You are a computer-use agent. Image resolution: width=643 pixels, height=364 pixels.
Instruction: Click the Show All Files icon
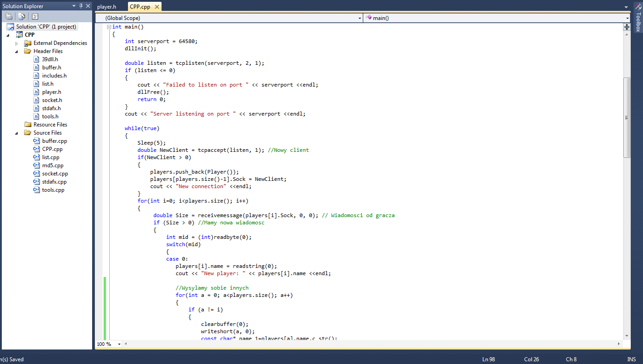click(22, 16)
